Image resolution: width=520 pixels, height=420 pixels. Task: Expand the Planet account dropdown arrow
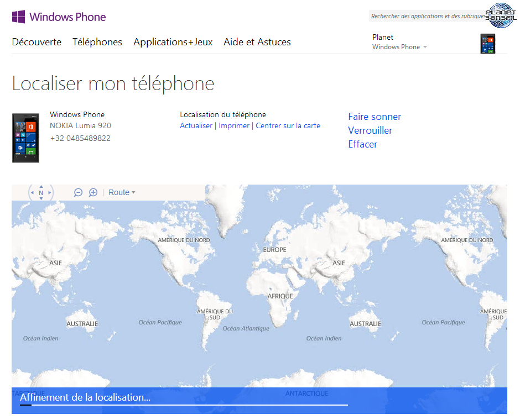[425, 47]
